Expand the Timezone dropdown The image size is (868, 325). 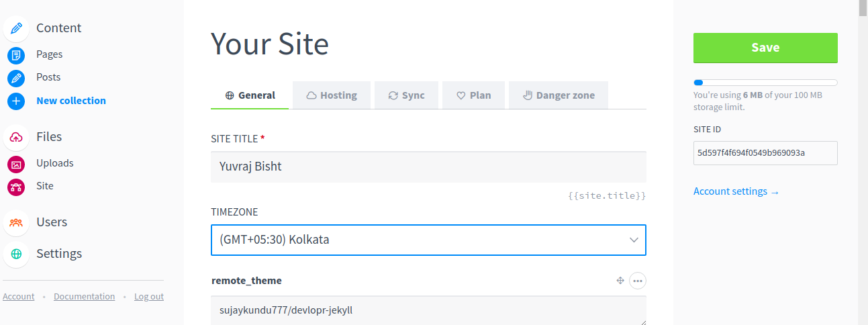428,240
